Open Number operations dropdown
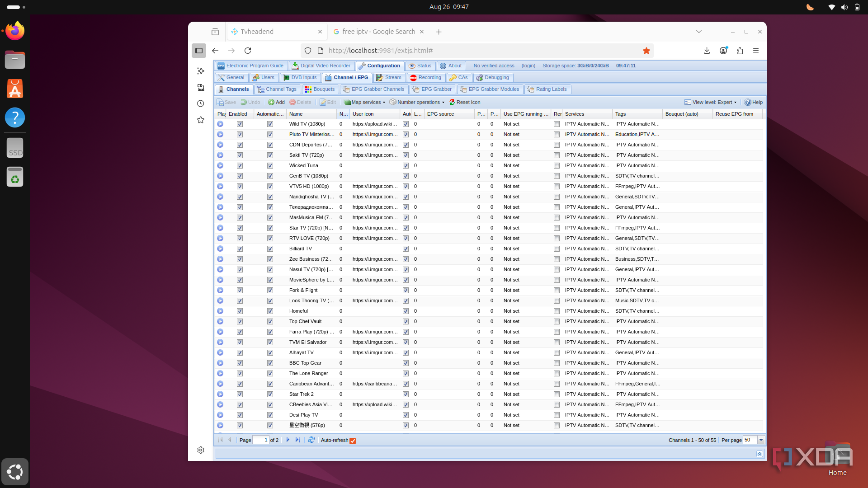This screenshot has width=868, height=488. pos(417,102)
